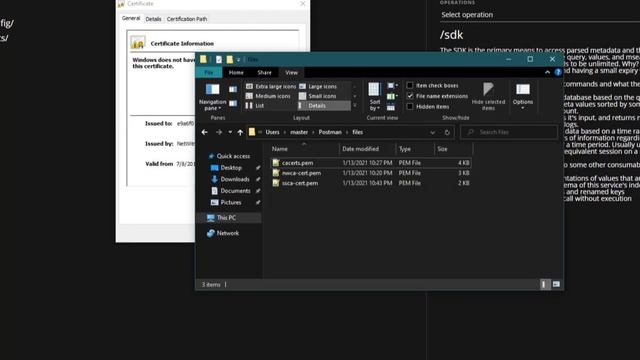Open Desktop in navigation pane
Image resolution: width=640 pixels, height=360 pixels.
(227, 168)
